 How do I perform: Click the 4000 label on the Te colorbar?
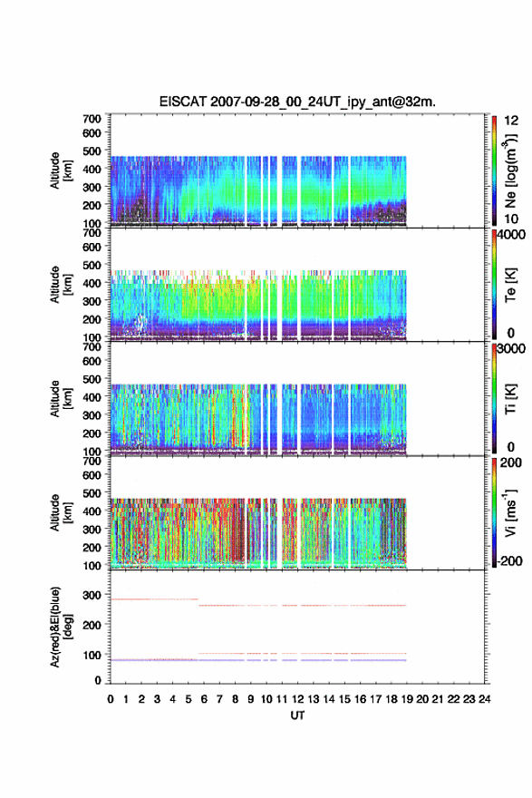tap(511, 235)
